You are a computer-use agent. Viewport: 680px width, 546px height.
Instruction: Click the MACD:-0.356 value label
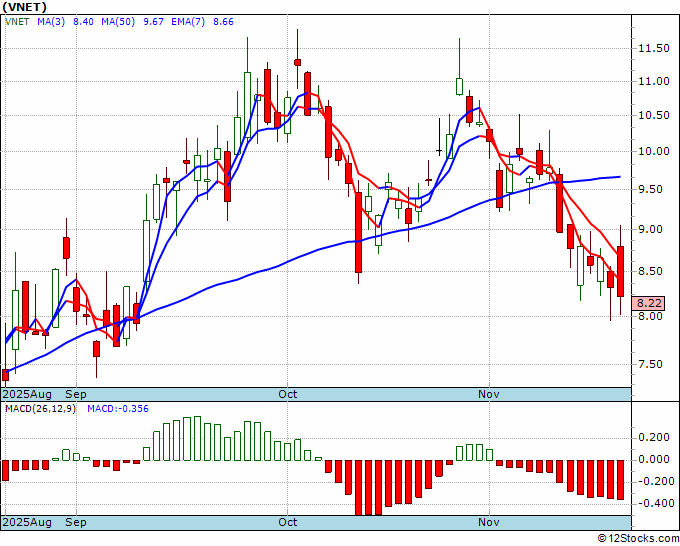pyautogui.click(x=118, y=409)
